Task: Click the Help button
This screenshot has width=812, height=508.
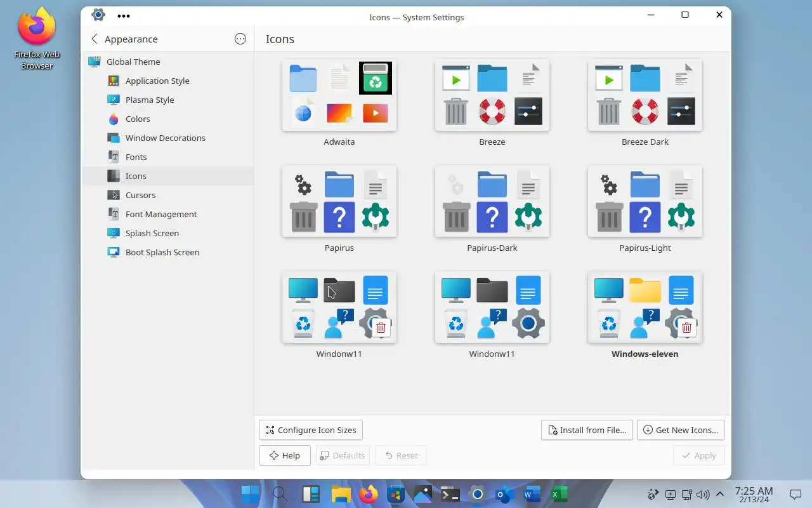Action: [x=284, y=455]
